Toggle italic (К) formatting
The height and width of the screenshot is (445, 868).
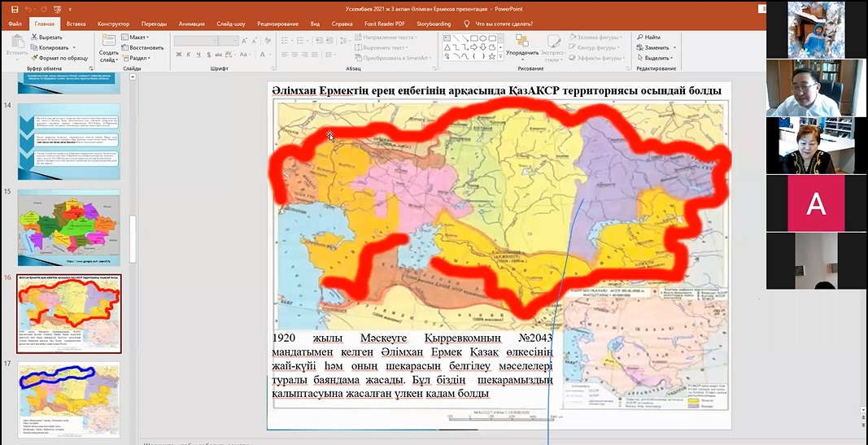[x=188, y=55]
